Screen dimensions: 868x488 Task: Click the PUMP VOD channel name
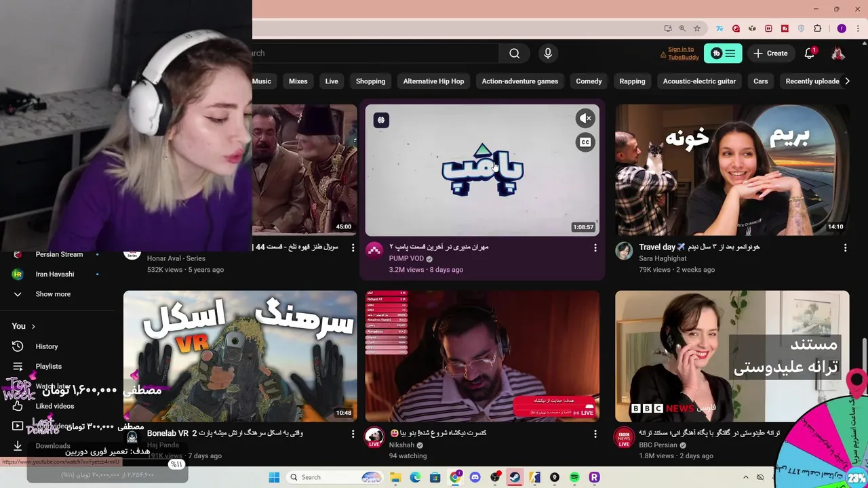(x=406, y=259)
